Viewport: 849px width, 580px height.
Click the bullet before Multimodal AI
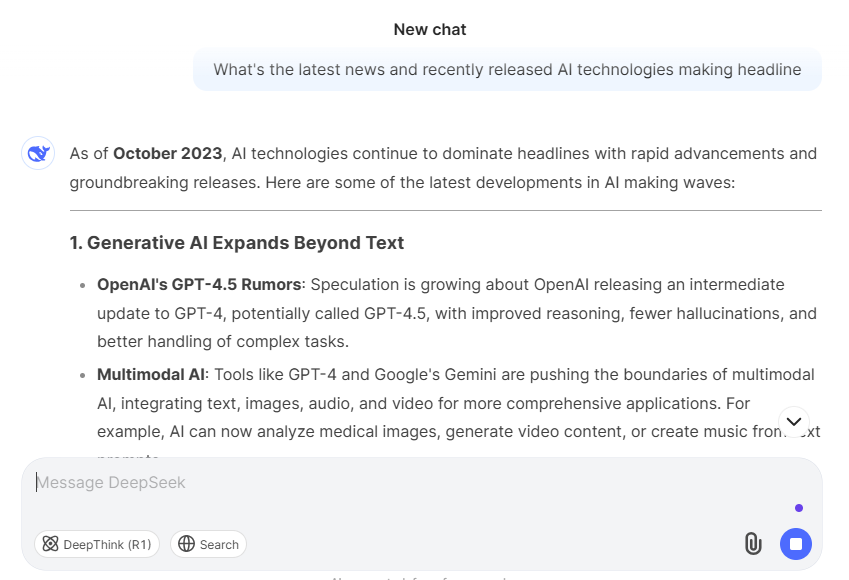pos(82,376)
